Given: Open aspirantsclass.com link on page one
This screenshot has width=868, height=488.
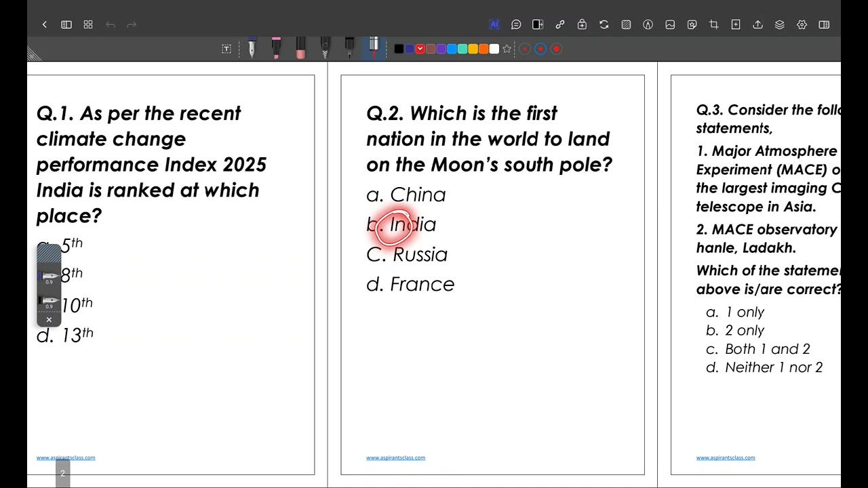Looking at the screenshot, I should [x=66, y=457].
